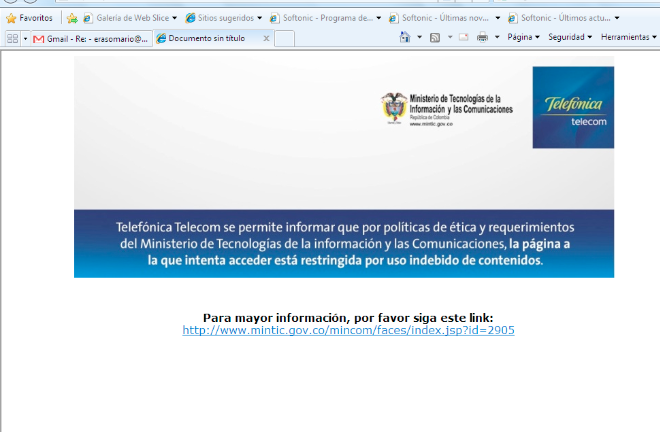Open a new blank tab

tap(284, 39)
